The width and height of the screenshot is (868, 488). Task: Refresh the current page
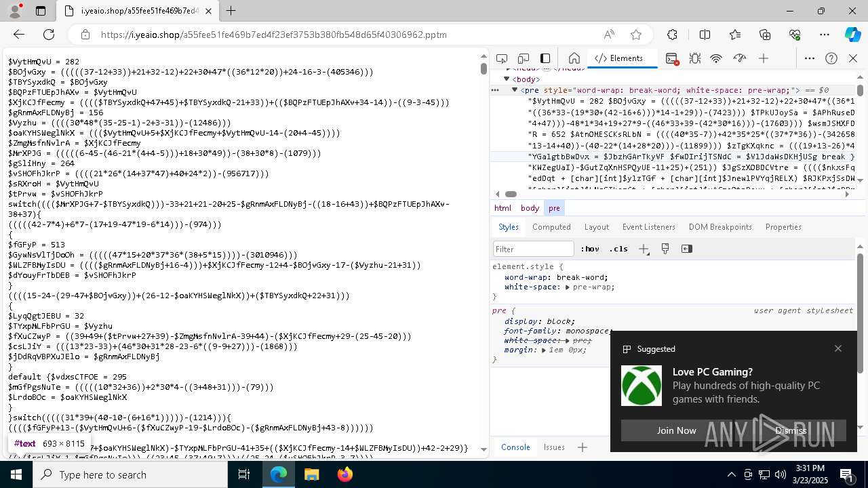click(x=49, y=35)
